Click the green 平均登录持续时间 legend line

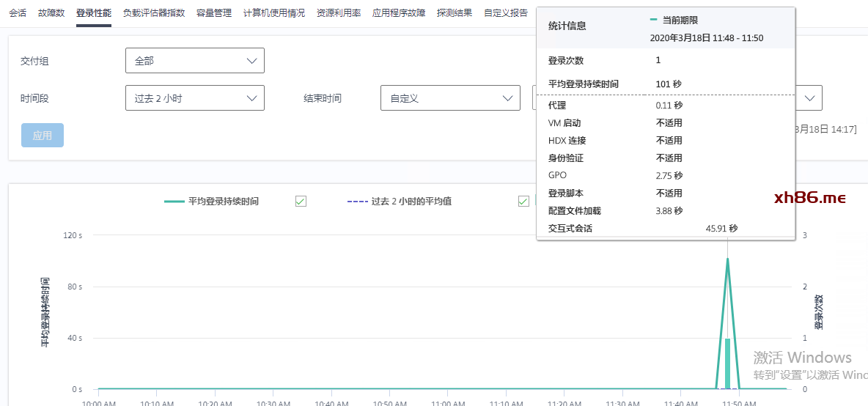(174, 201)
